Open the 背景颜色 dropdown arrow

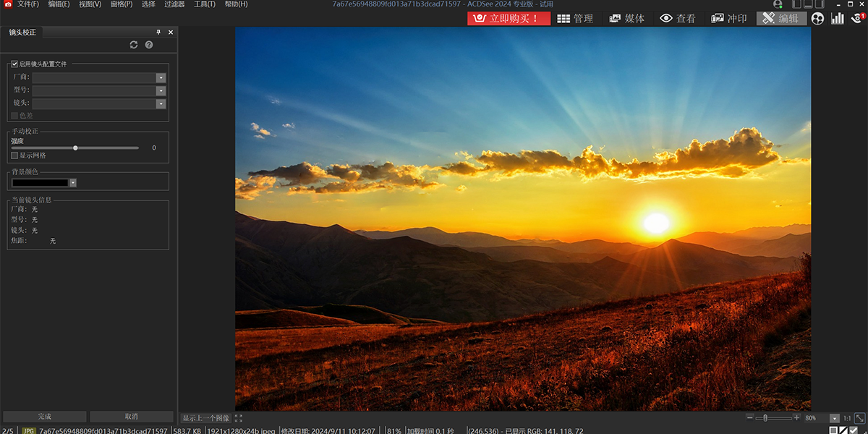[72, 183]
